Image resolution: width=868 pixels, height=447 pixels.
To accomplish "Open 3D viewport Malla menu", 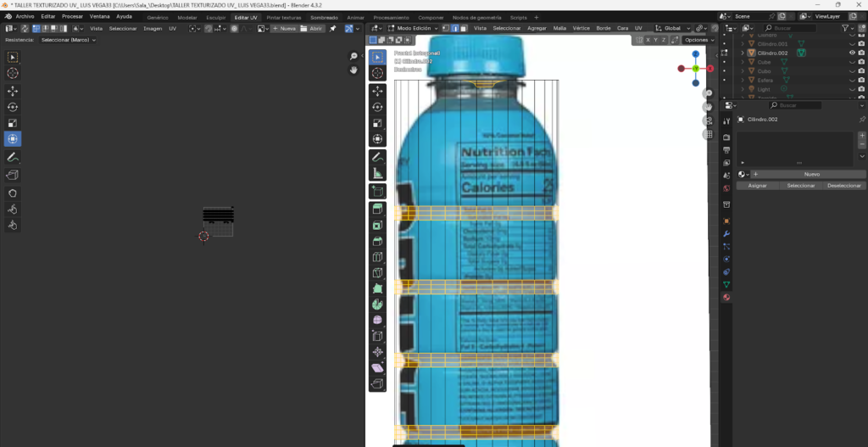I will pyautogui.click(x=559, y=28).
